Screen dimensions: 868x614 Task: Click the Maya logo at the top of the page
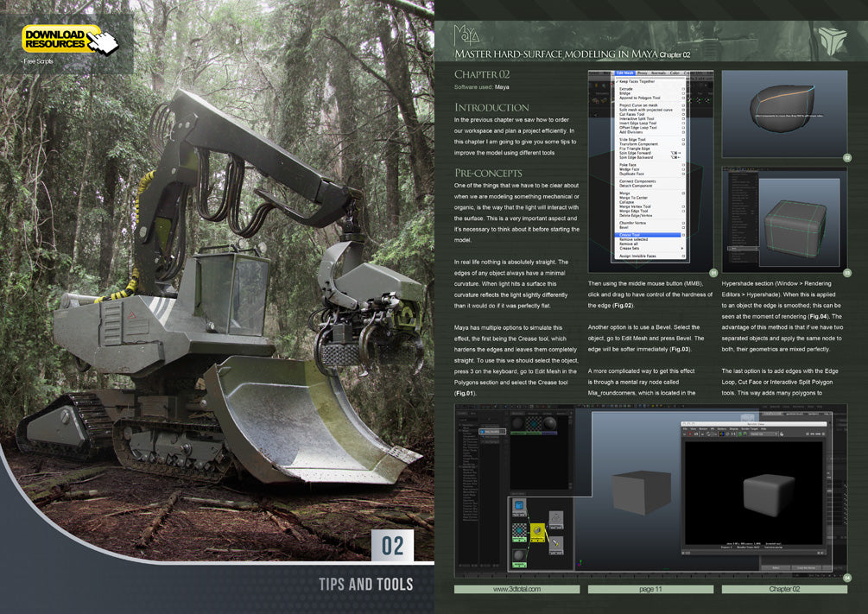468,35
